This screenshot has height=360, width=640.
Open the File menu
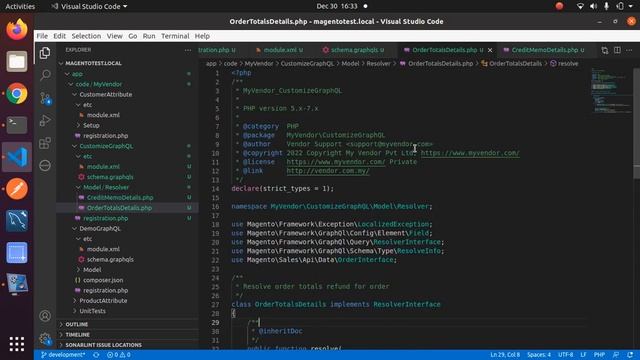click(x=42, y=36)
